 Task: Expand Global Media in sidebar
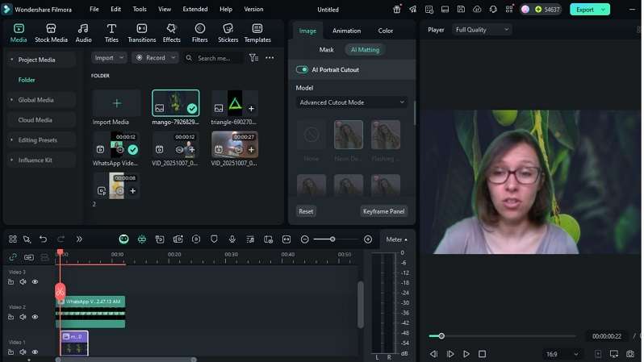pos(11,100)
